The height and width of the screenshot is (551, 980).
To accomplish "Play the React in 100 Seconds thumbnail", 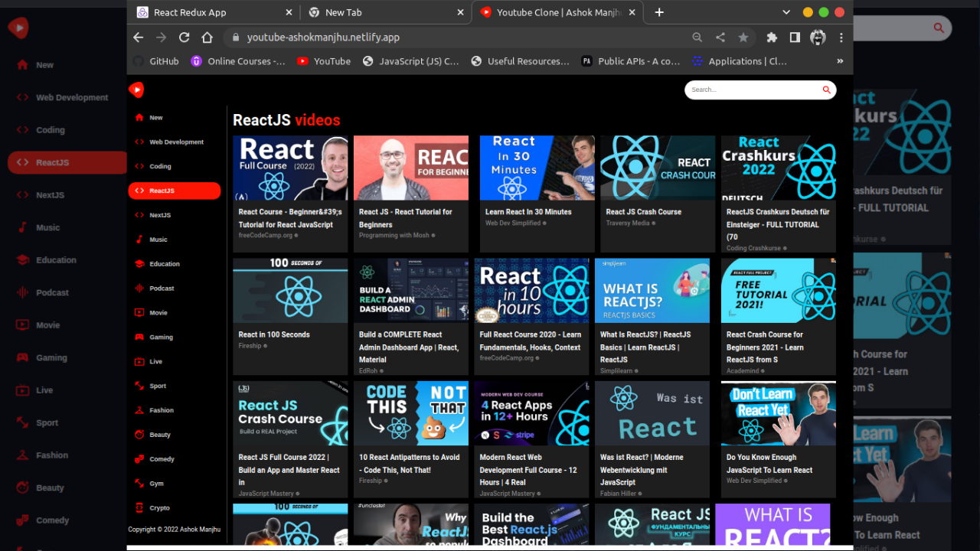I will (290, 291).
